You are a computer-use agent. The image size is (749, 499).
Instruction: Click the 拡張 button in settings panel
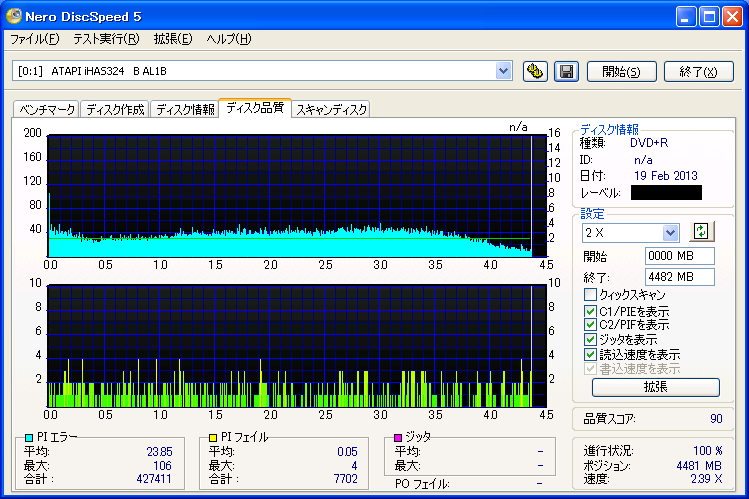point(655,387)
